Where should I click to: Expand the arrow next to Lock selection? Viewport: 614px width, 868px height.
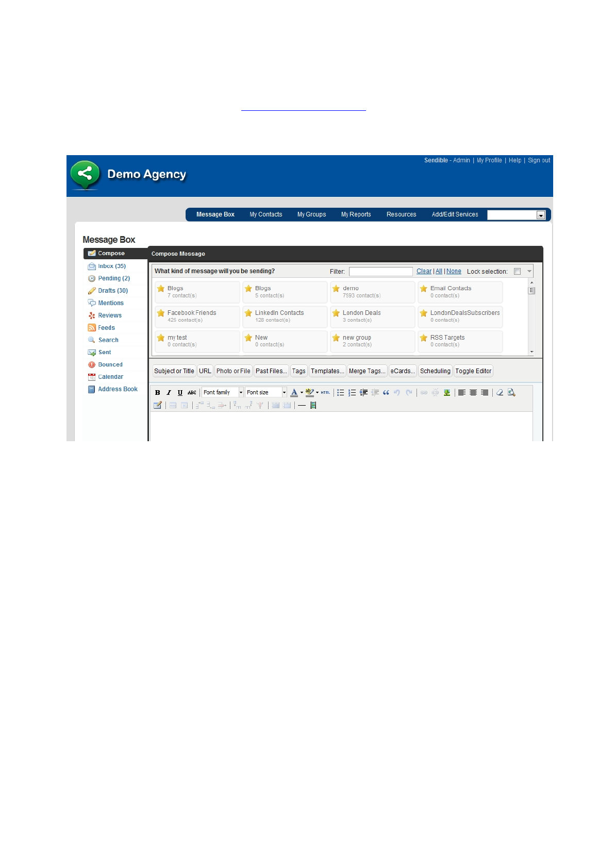tap(529, 272)
